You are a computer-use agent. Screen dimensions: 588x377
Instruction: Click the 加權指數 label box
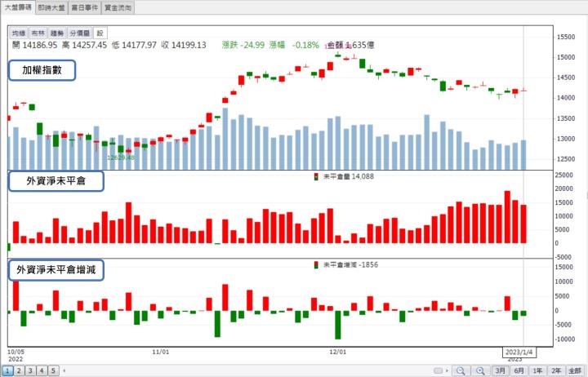pos(42,70)
